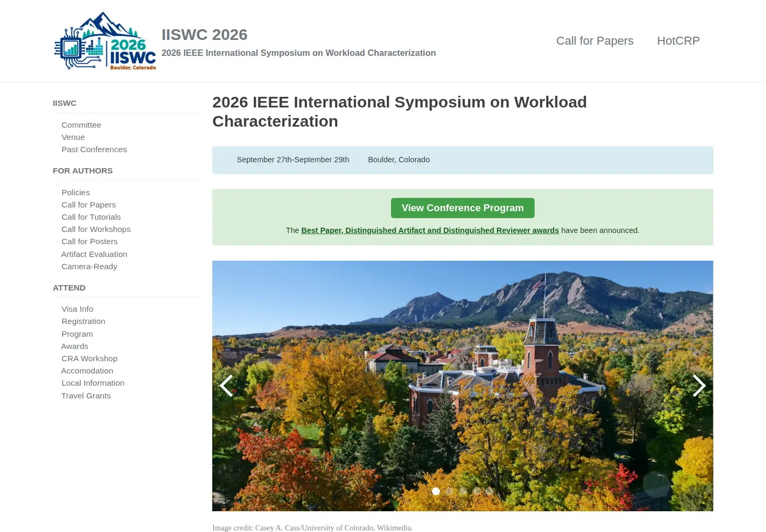
Task: View Accomodation details
Action: pyautogui.click(x=87, y=371)
